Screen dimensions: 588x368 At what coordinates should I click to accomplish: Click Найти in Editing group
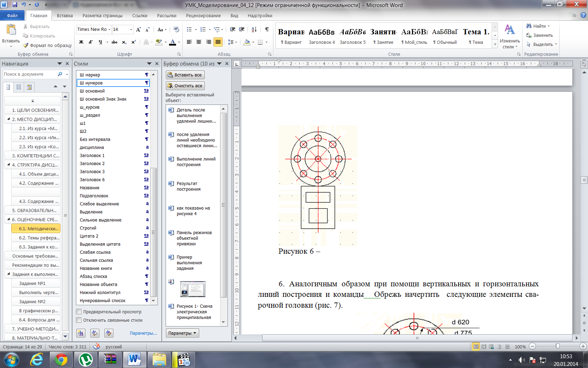point(538,26)
